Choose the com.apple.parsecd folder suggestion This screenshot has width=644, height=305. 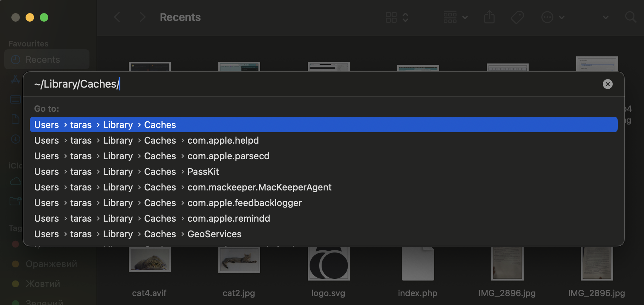click(x=323, y=156)
